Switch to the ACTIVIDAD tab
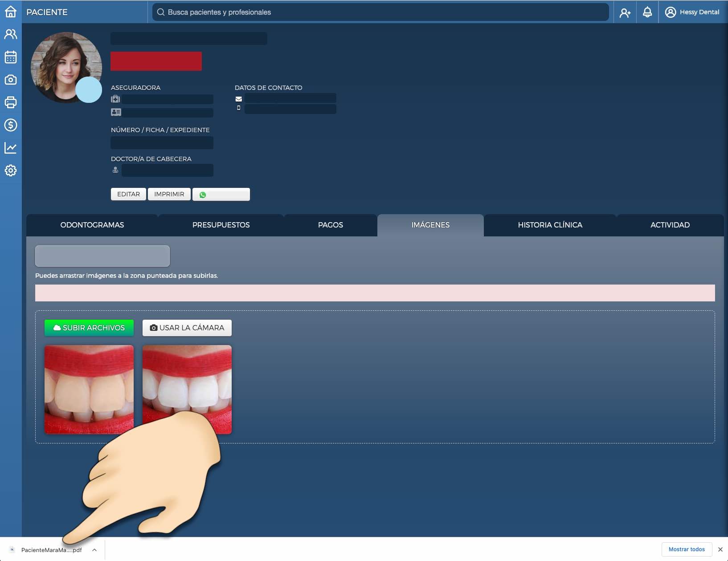The height and width of the screenshot is (561, 728). tap(670, 225)
